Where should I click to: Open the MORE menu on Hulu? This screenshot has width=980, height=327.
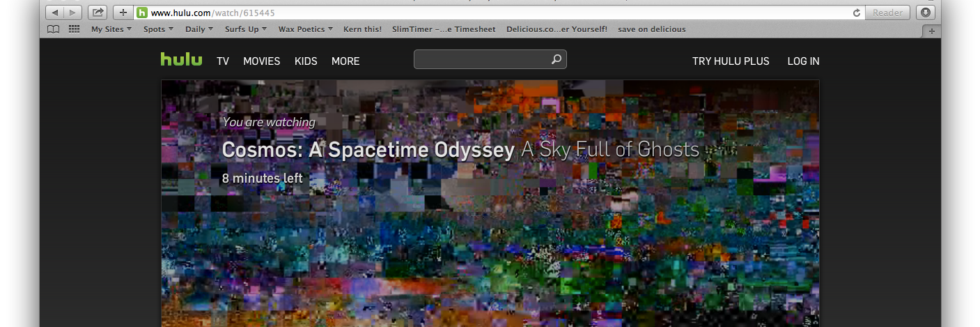[x=345, y=61]
